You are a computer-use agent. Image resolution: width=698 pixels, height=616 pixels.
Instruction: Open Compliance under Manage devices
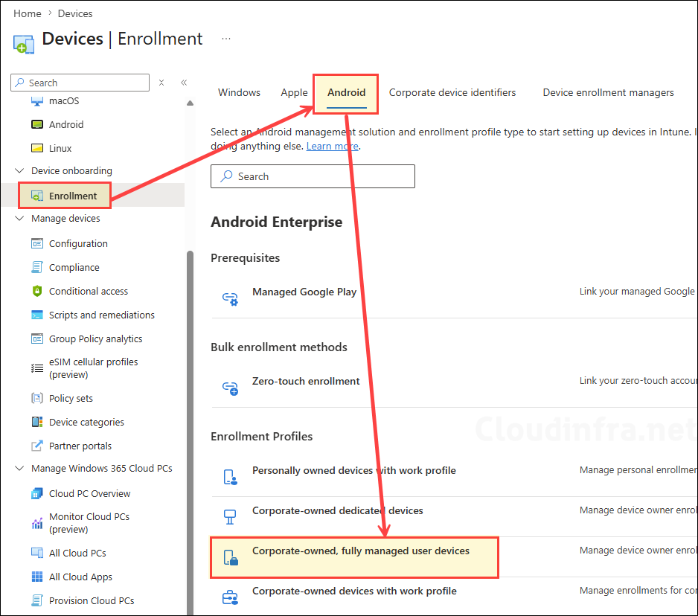(74, 268)
